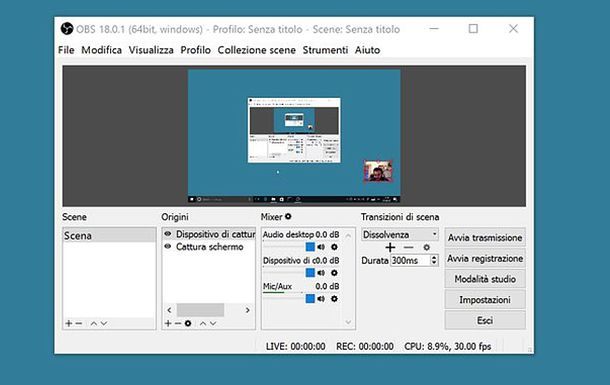
Task: Open the Strumenti menu
Action: (x=325, y=50)
